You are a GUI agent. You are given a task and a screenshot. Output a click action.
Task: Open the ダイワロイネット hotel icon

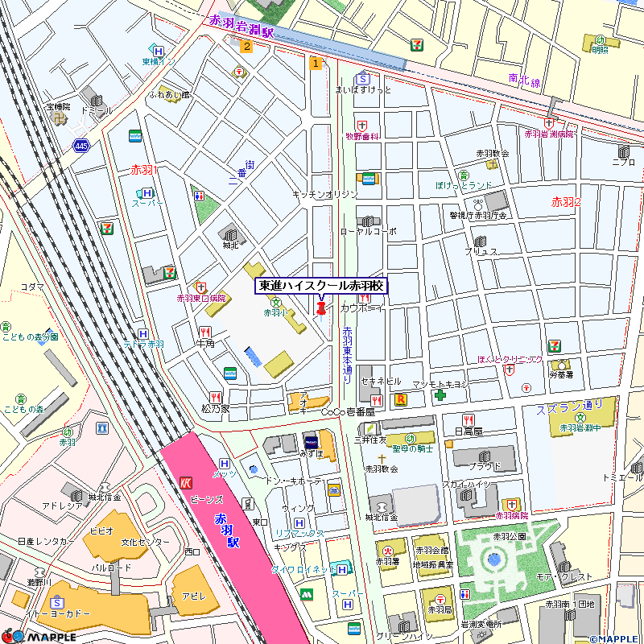(x=341, y=569)
